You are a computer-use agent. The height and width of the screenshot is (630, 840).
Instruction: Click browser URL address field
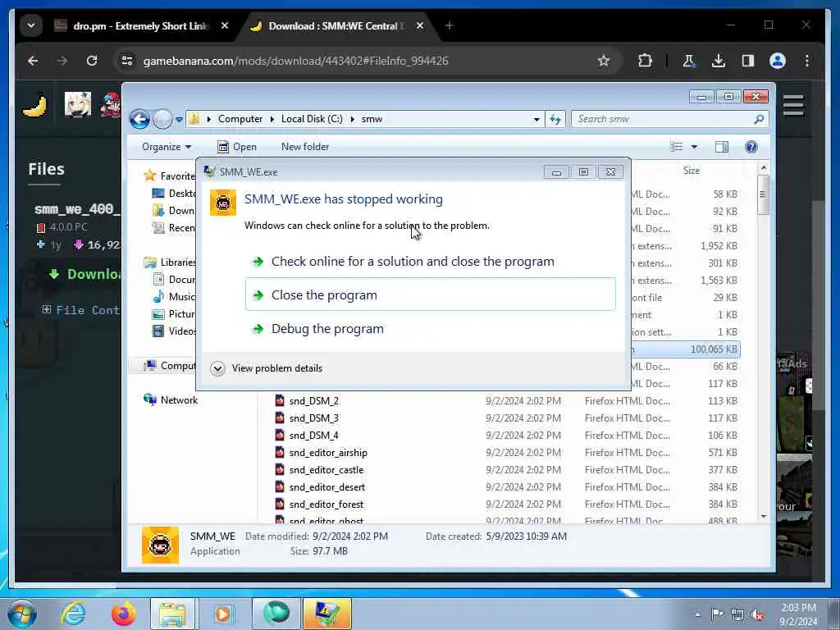(x=295, y=61)
